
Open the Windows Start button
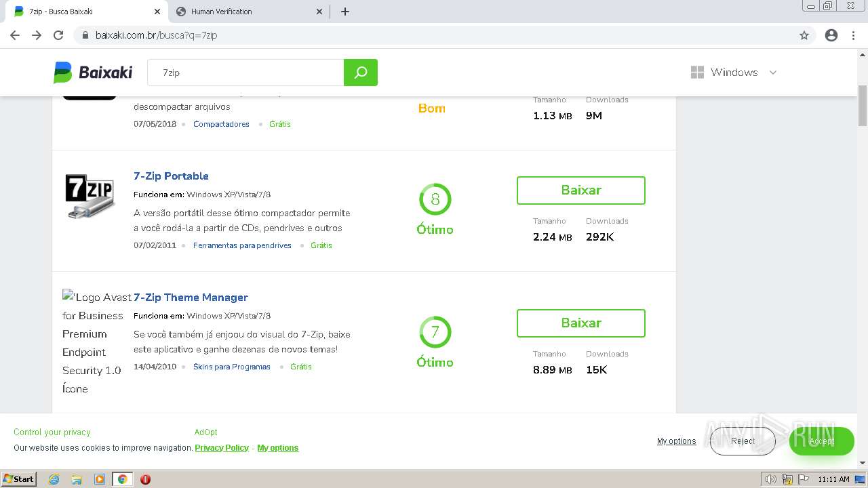coord(19,479)
